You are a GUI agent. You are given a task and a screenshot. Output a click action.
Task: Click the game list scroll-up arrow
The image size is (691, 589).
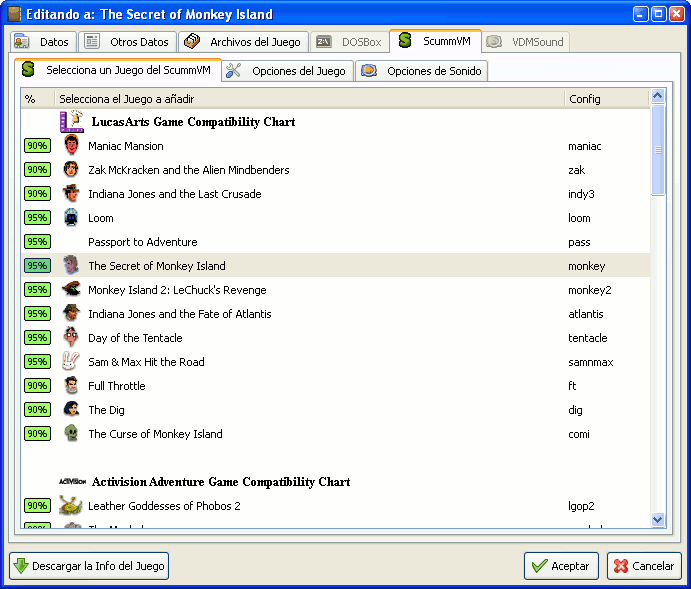pyautogui.click(x=658, y=96)
